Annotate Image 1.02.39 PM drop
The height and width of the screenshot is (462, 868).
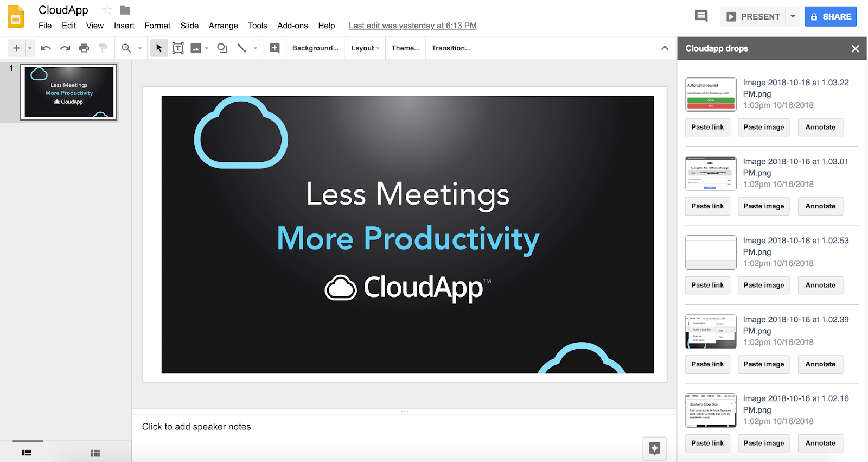point(820,364)
